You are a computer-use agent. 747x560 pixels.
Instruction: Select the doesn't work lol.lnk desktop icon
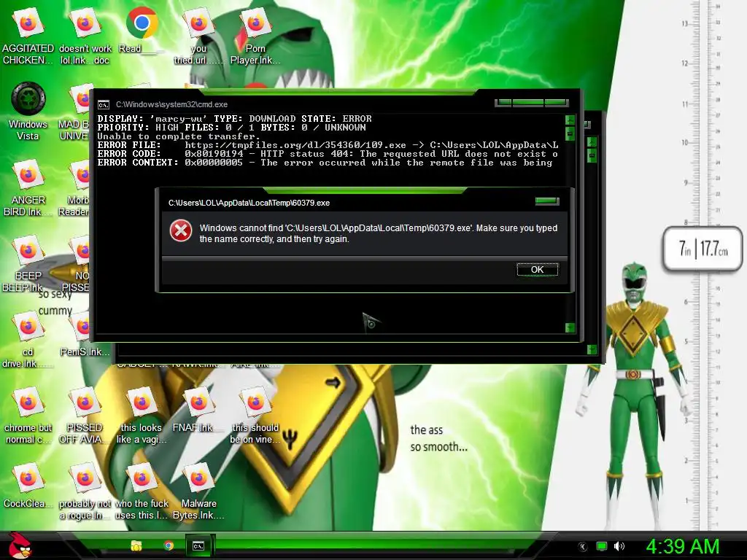[x=85, y=37]
